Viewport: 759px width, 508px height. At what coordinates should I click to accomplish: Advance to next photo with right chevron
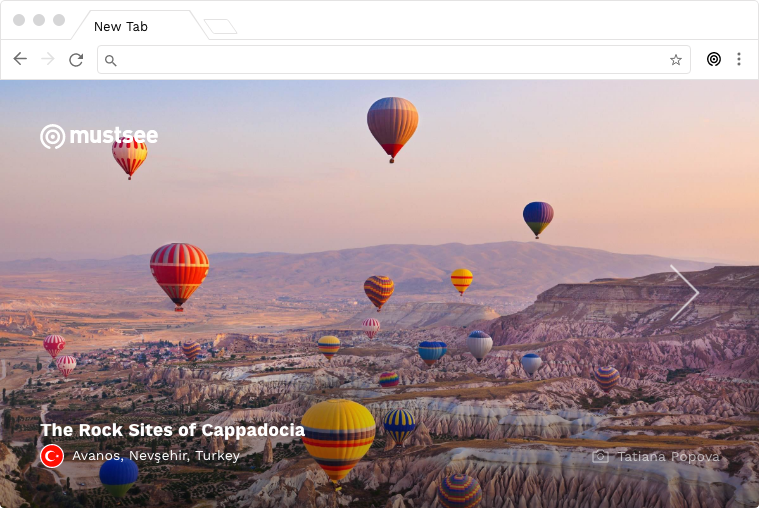coord(685,293)
